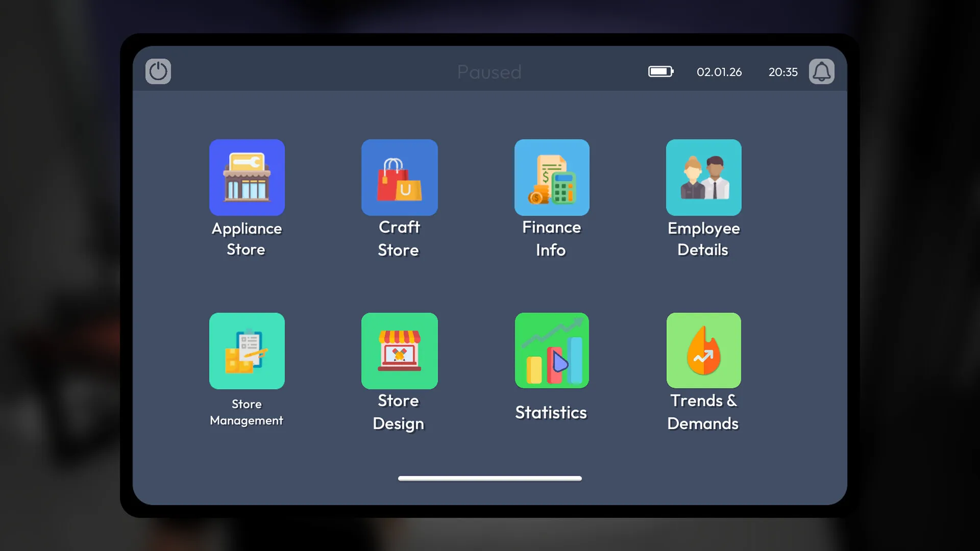Open the Appliance Store app icon
Viewport: 980px width, 551px height.
[x=247, y=177]
